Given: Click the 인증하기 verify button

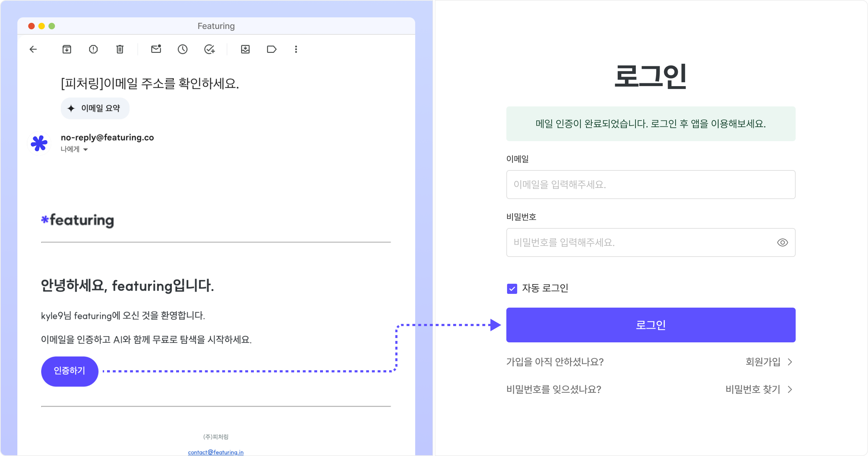Looking at the screenshot, I should pos(69,371).
